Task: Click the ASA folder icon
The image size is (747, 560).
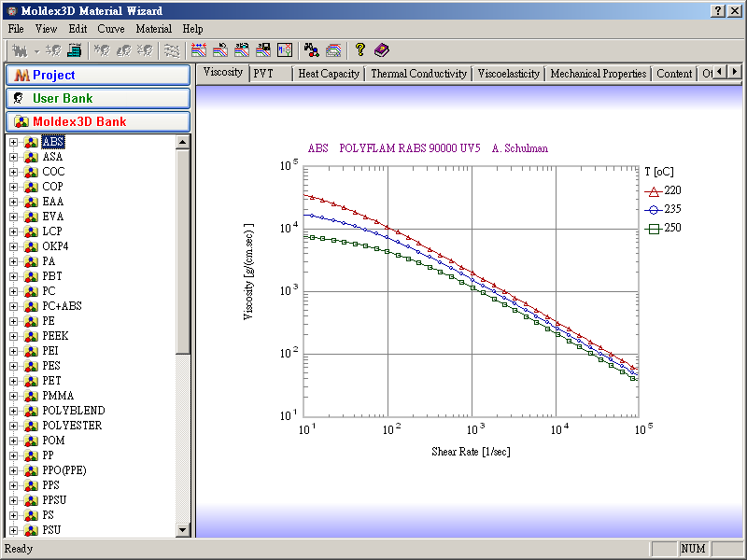Action: (31, 157)
